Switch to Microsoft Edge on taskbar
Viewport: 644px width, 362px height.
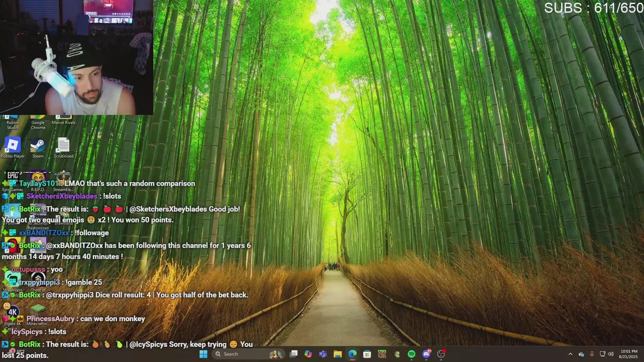(x=352, y=354)
